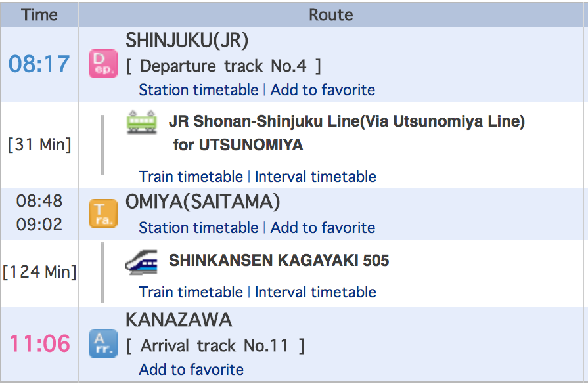Click the 11:06 arrival time

tap(39, 343)
